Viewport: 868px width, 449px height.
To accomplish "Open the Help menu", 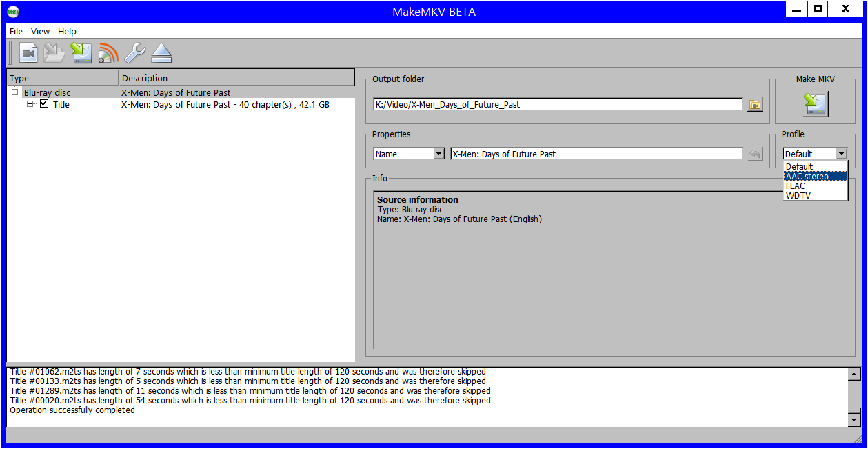I will point(67,31).
